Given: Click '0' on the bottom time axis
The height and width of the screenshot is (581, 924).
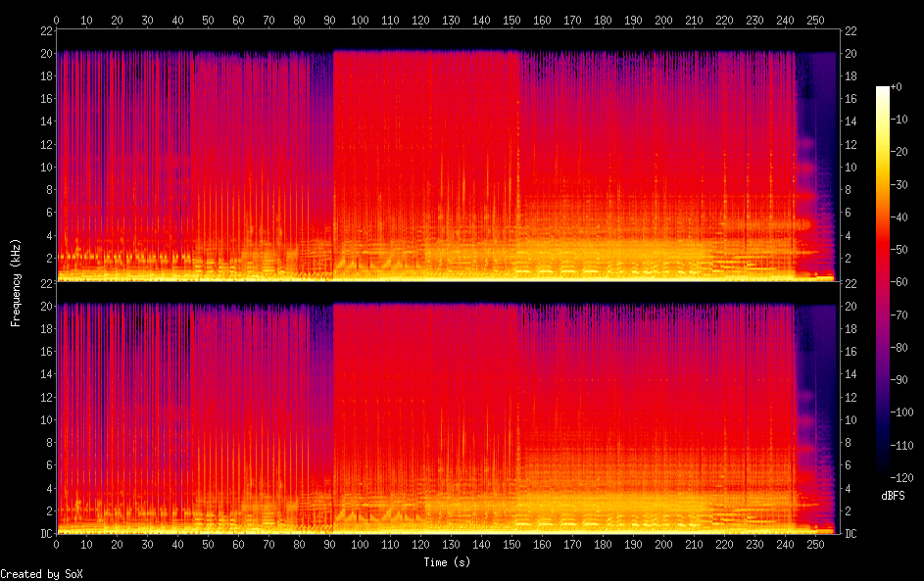Looking at the screenshot, I should (57, 545).
